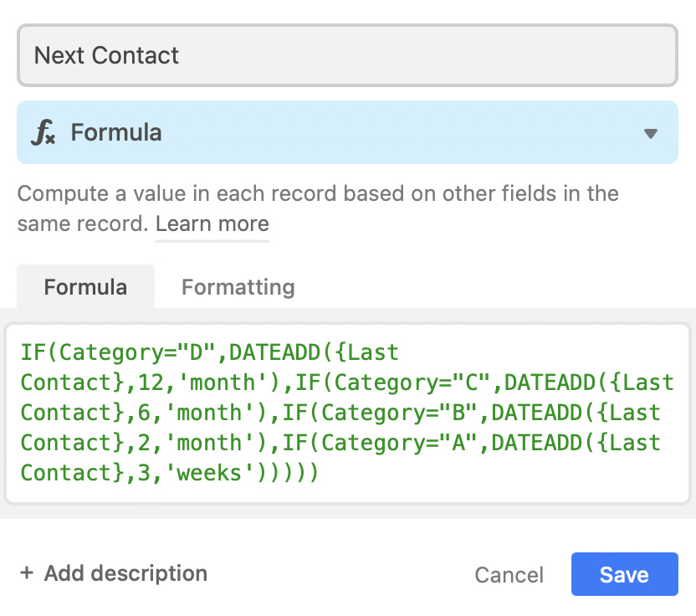This screenshot has height=616, width=696.
Task: Click Category="A" in the formula text
Action: tap(398, 444)
